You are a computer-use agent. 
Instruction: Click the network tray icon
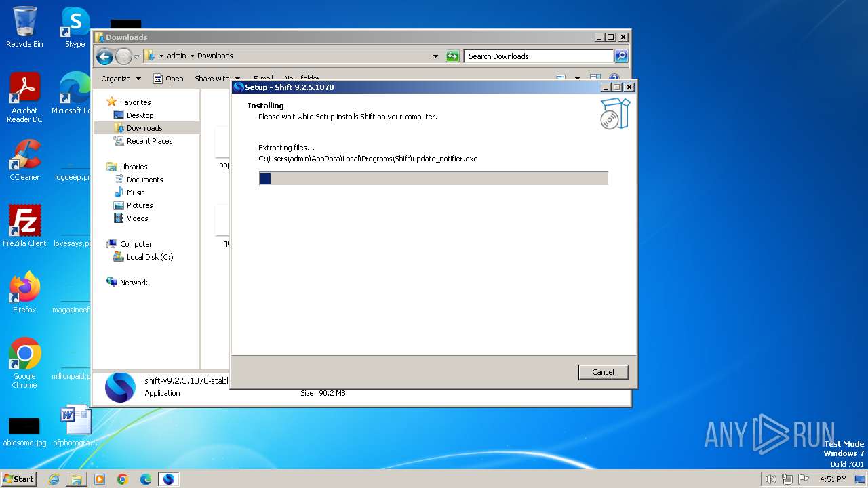point(787,479)
